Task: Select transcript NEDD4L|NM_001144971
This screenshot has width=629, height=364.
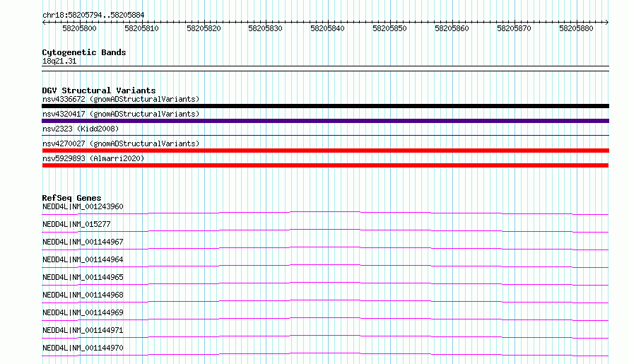Action: pos(83,330)
